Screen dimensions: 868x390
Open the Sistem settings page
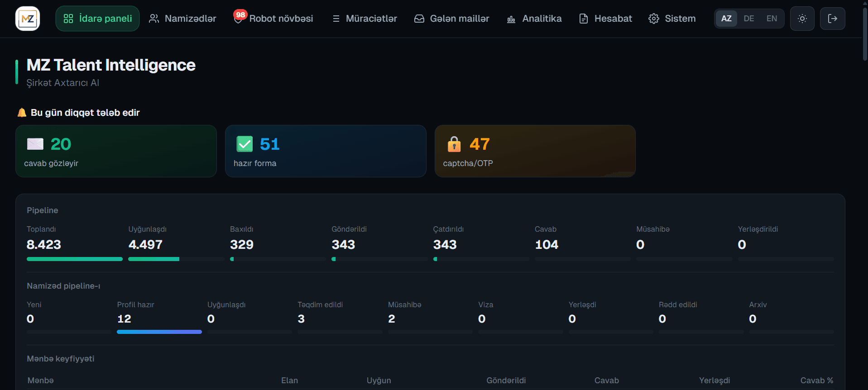(672, 19)
